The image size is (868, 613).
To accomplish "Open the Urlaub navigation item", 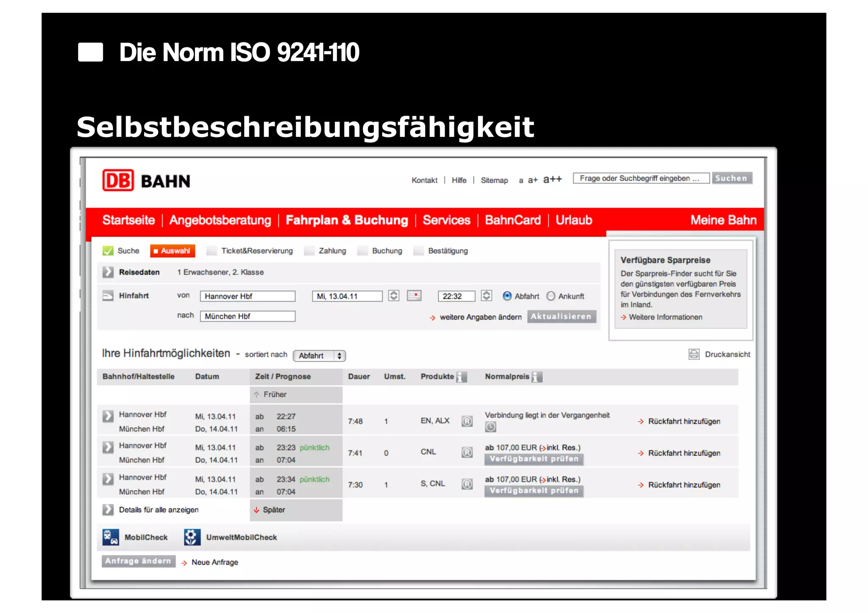I will [574, 220].
